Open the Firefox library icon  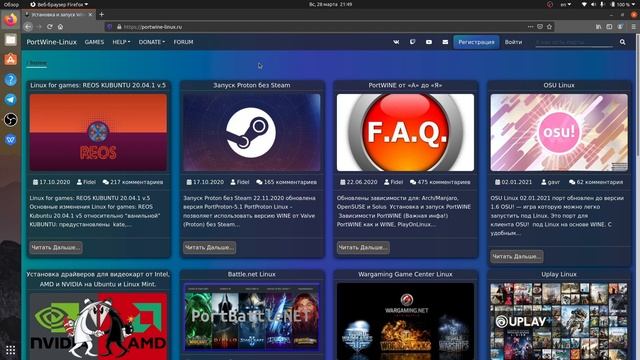(x=598, y=27)
